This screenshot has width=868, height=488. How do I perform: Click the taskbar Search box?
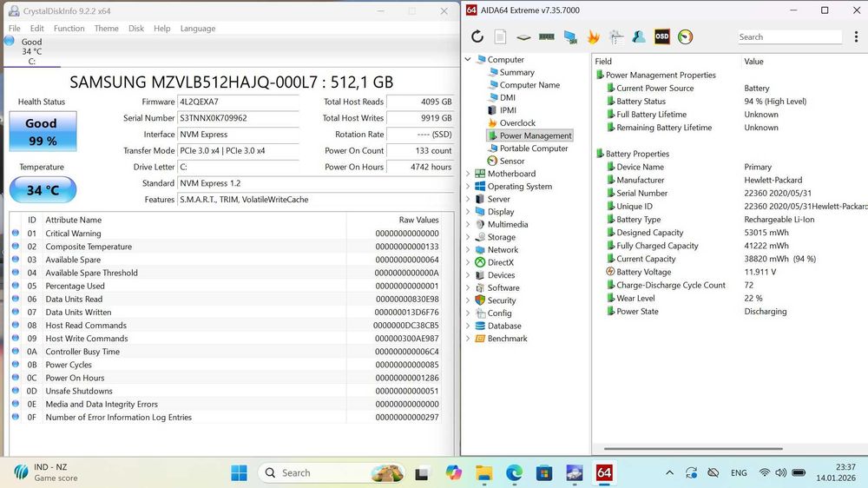pos(331,473)
